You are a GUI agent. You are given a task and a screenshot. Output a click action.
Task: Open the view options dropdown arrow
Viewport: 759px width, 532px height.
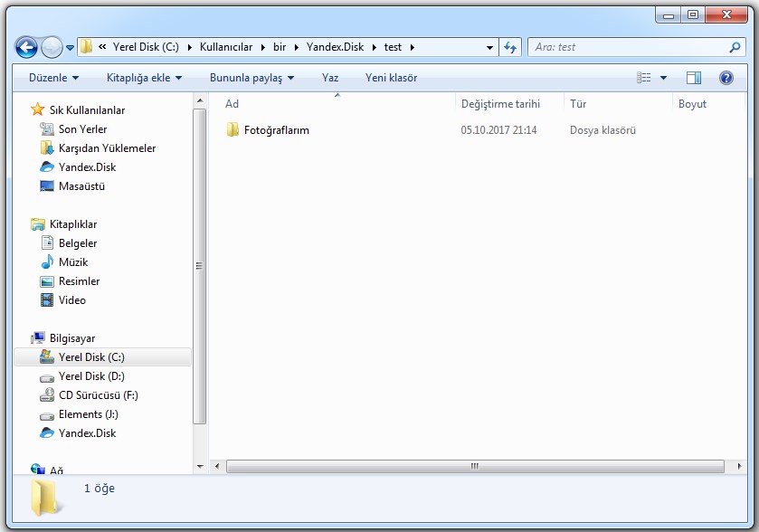pyautogui.click(x=664, y=78)
